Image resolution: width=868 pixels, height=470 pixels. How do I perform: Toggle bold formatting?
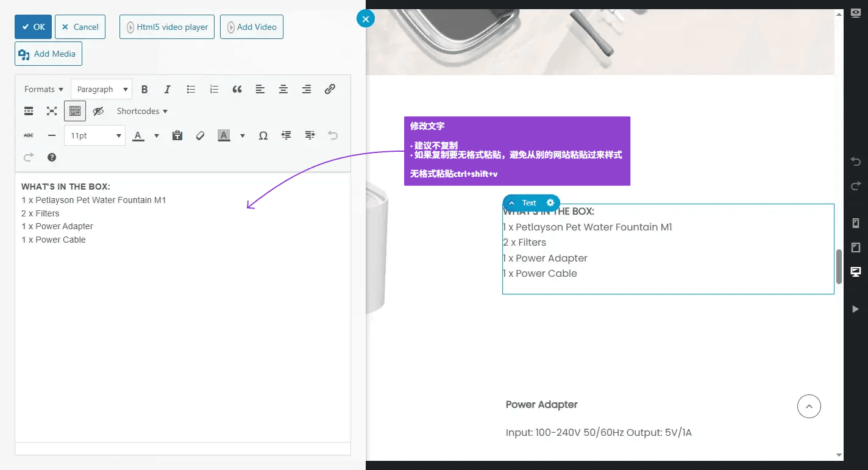point(144,90)
